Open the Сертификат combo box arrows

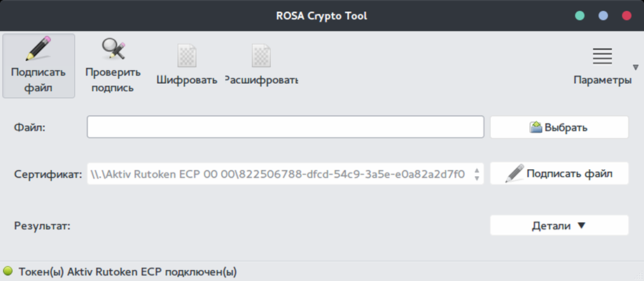pos(477,174)
